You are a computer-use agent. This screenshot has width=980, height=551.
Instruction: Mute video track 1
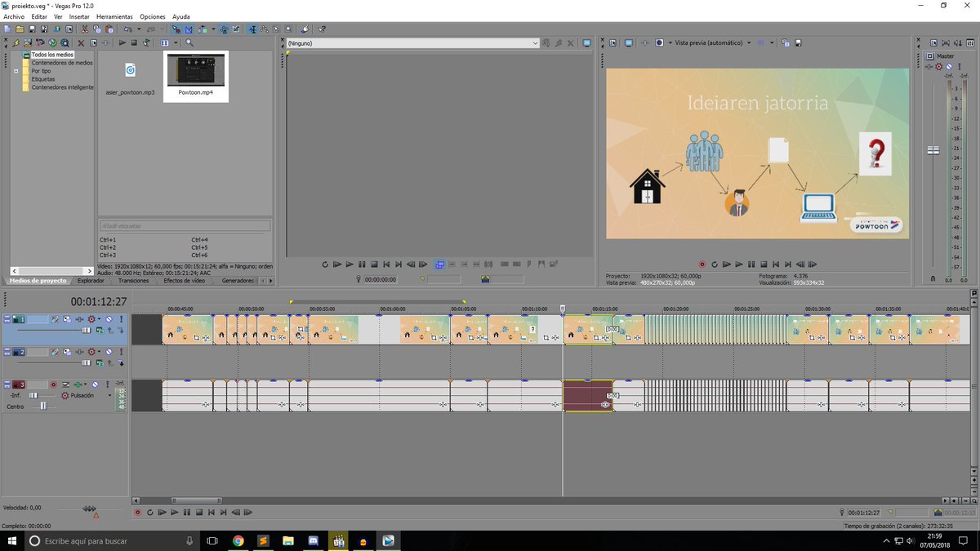(x=109, y=319)
